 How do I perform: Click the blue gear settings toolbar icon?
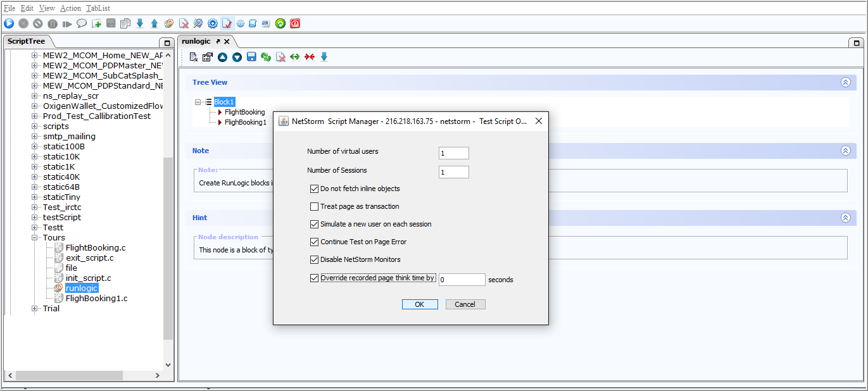(213, 23)
